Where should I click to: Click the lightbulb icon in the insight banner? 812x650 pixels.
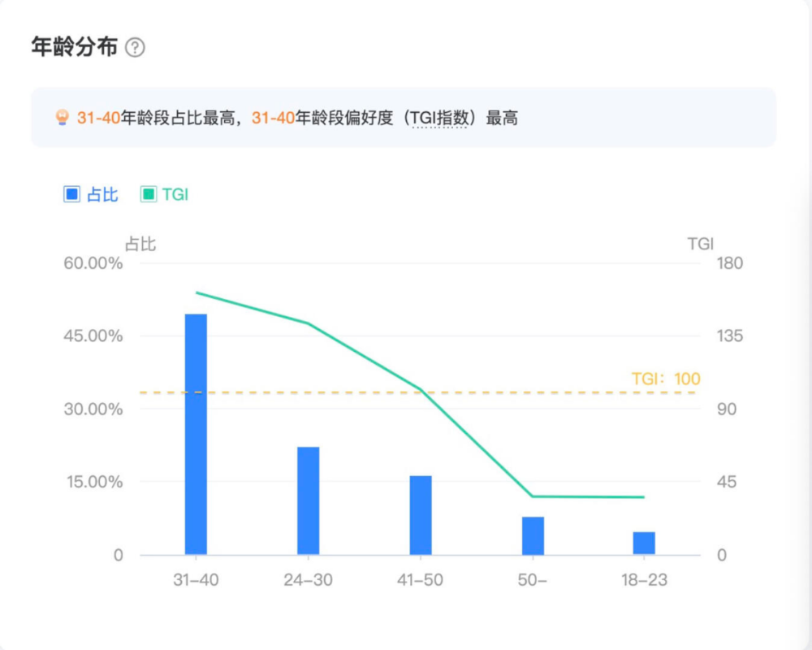[x=62, y=119]
